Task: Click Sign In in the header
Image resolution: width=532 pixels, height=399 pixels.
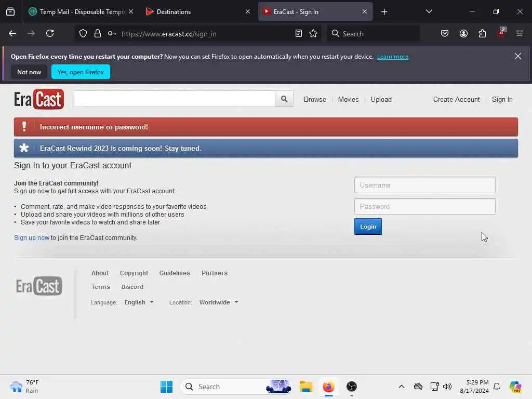Action: click(x=502, y=99)
